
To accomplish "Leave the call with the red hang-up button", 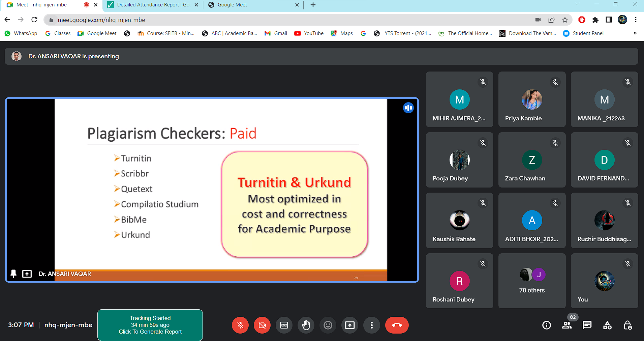I will (397, 325).
